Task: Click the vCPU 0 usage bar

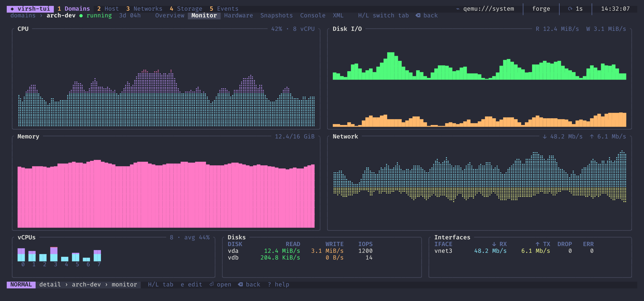Action: click(21, 254)
